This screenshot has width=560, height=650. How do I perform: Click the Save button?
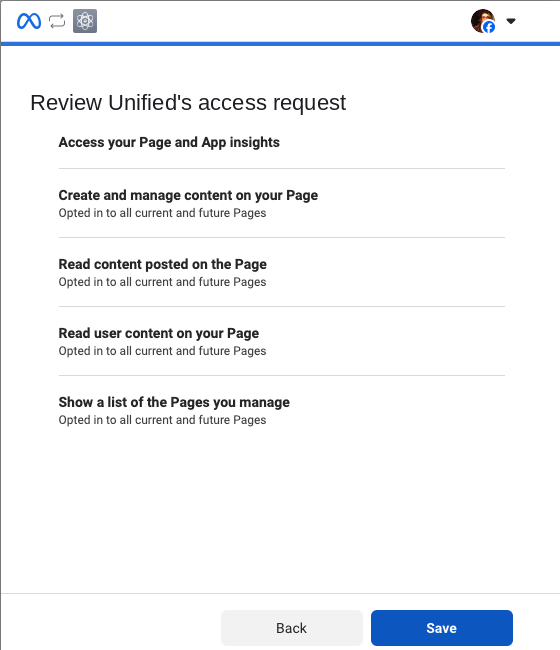click(x=442, y=628)
